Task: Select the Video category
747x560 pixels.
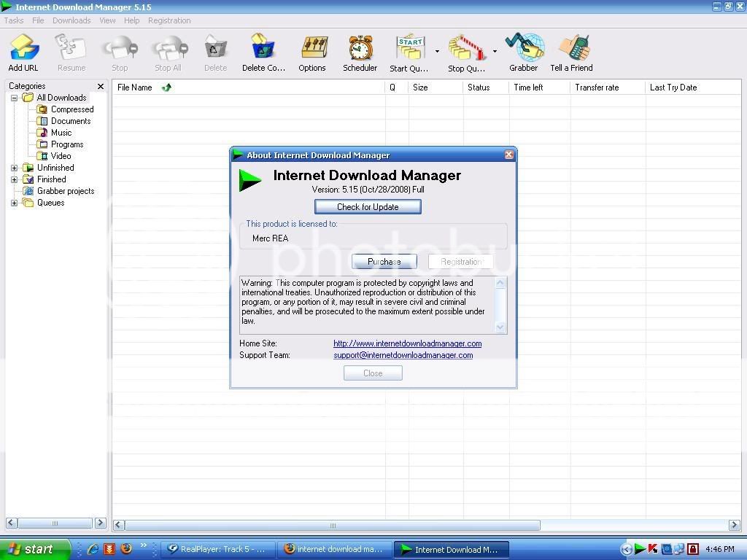Action: 61,156
